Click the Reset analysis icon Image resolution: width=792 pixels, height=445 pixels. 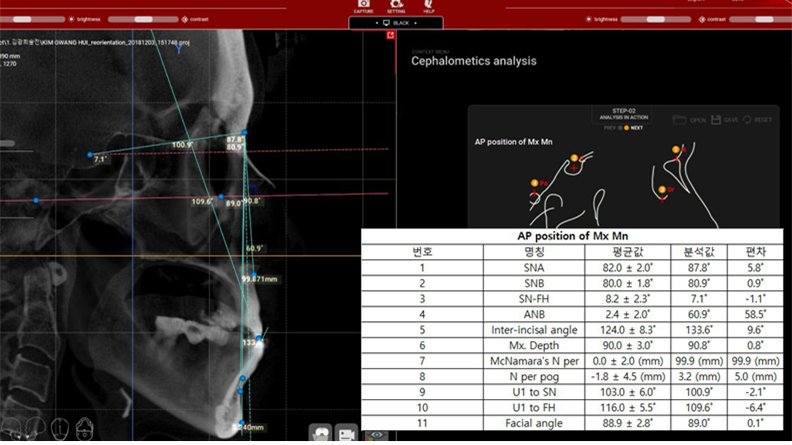pyautogui.click(x=748, y=120)
